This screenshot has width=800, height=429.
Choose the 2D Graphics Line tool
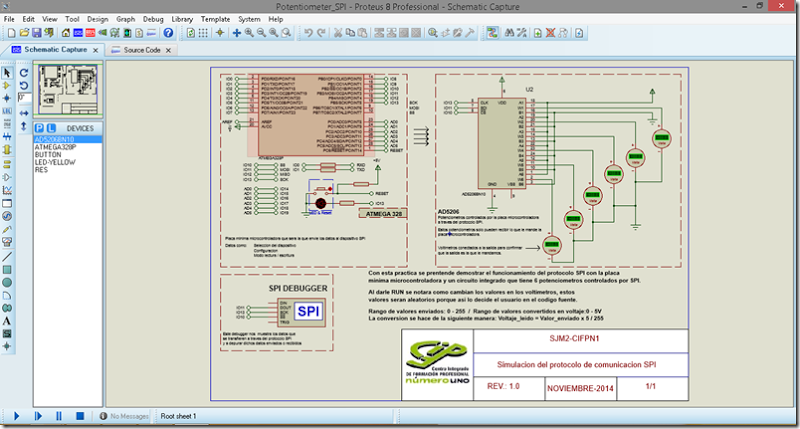[7, 257]
